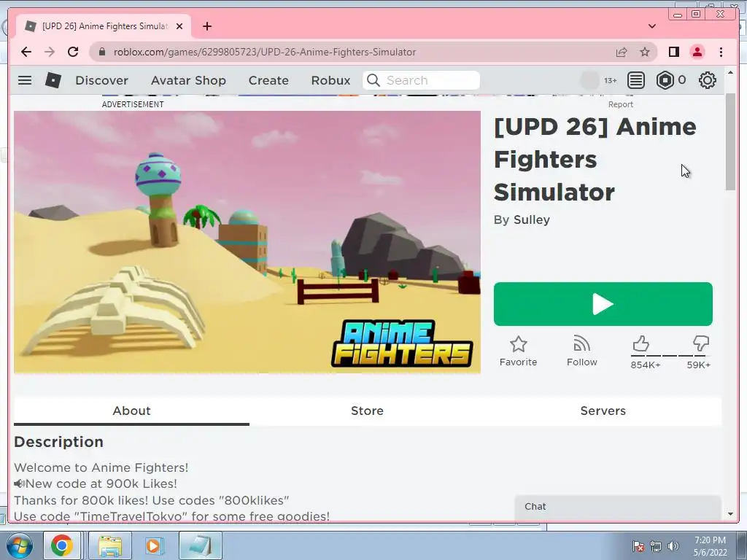The image size is (747, 560).
Task: Open the Roblox notifications stream icon
Action: click(636, 80)
